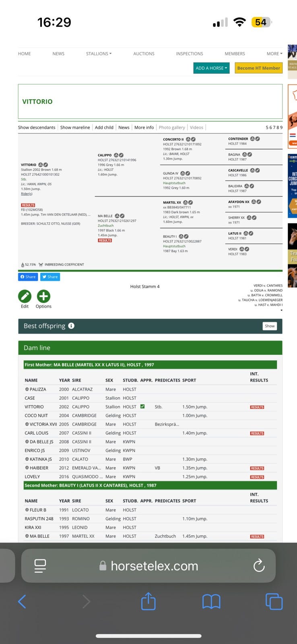Screen dimensions: 297x644
Task: Tap the page reload icon in address bar
Action: click(x=259, y=566)
